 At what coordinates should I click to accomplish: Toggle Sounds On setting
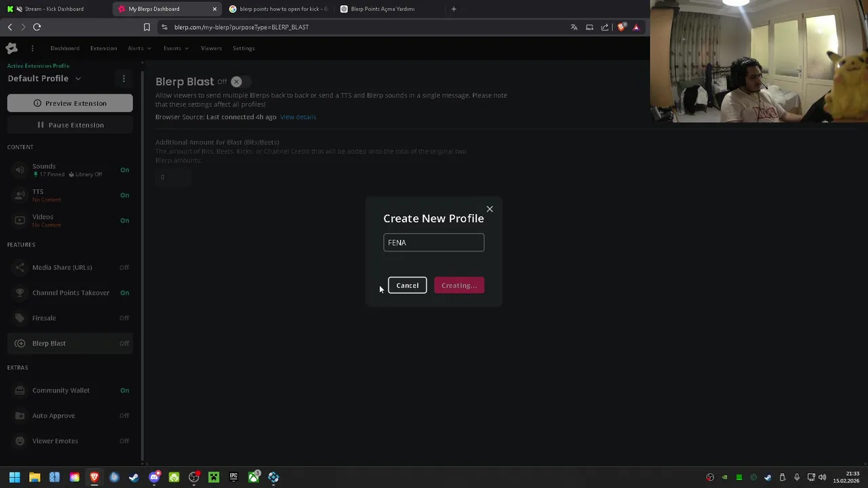125,170
